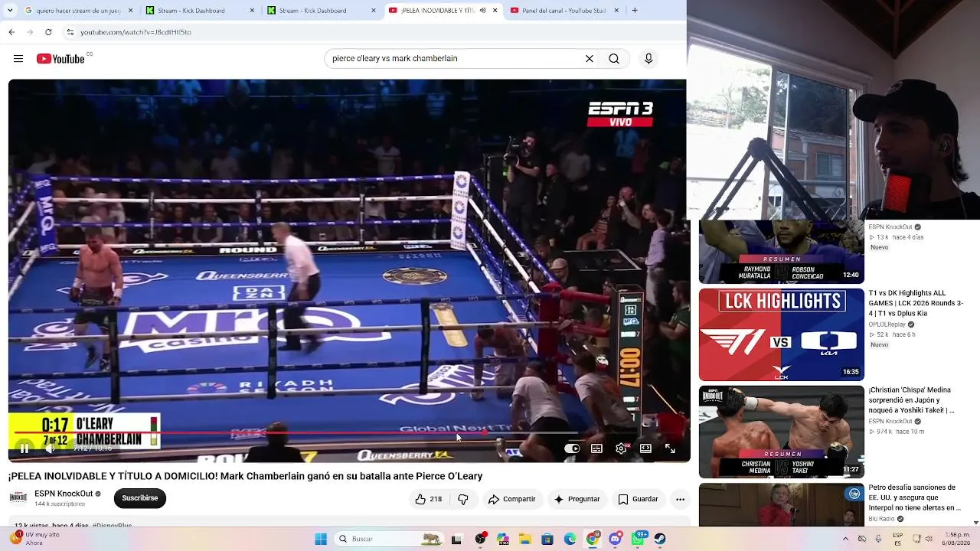Go forward in browser history
This screenshot has height=551, width=980.
[30, 32]
